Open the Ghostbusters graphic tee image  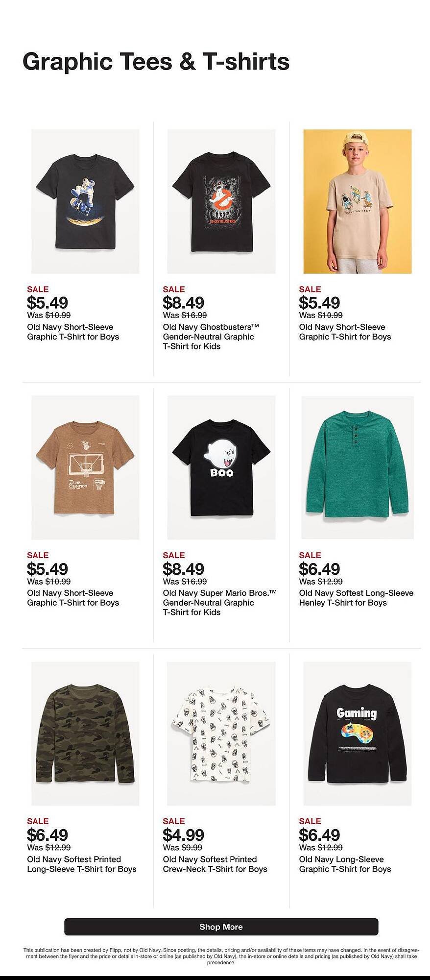coord(221,201)
